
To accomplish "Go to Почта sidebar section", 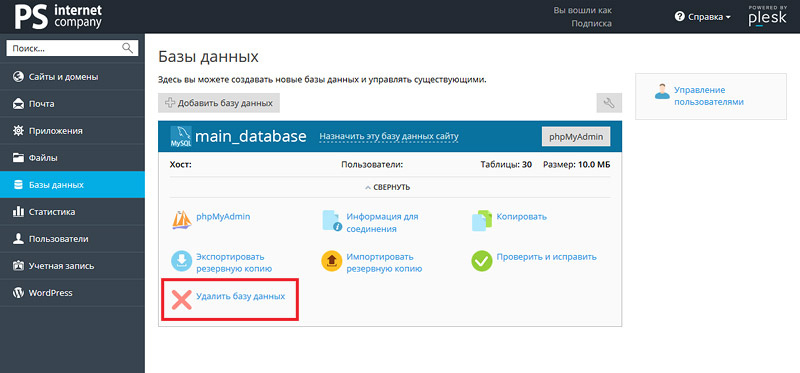I will pyautogui.click(x=72, y=104).
